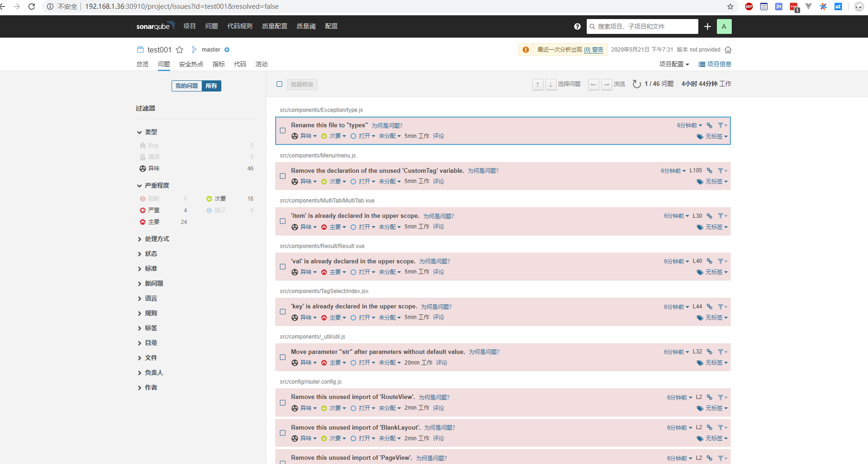Screen dimensions: 868x464
Task: Open filter icon on 'Move parameter str' issue
Action: point(722,352)
